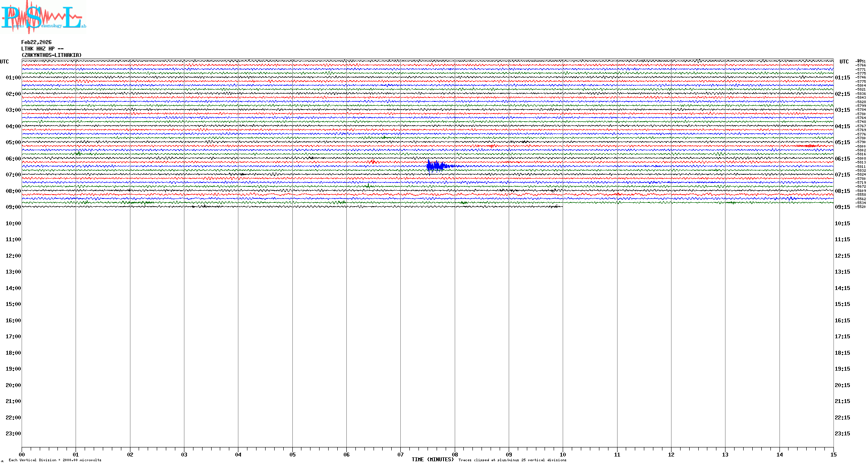Click the 16:00 hour label on left
The width and height of the screenshot is (868, 466).
pyautogui.click(x=13, y=321)
